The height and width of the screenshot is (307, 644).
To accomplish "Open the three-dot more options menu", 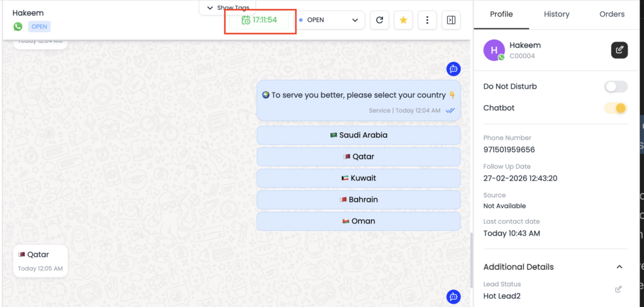I will click(x=427, y=20).
